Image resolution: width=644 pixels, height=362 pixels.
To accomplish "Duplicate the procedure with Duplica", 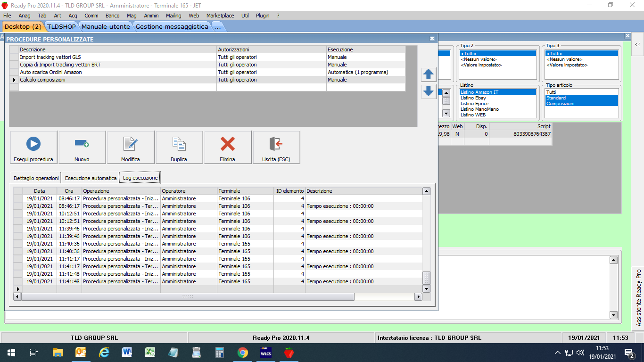I will (x=179, y=148).
